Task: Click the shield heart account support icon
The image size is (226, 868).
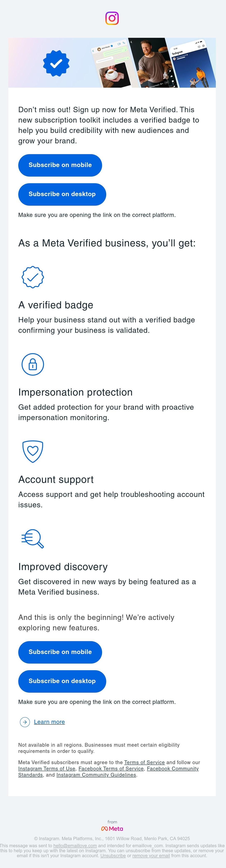Action: coord(33,451)
